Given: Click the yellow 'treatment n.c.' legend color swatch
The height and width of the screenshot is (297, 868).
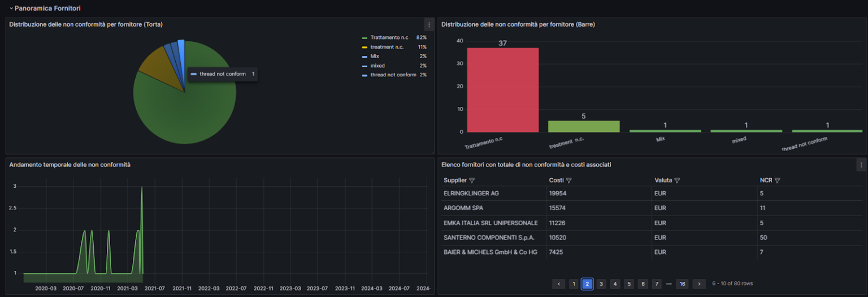Looking at the screenshot, I should 364,47.
